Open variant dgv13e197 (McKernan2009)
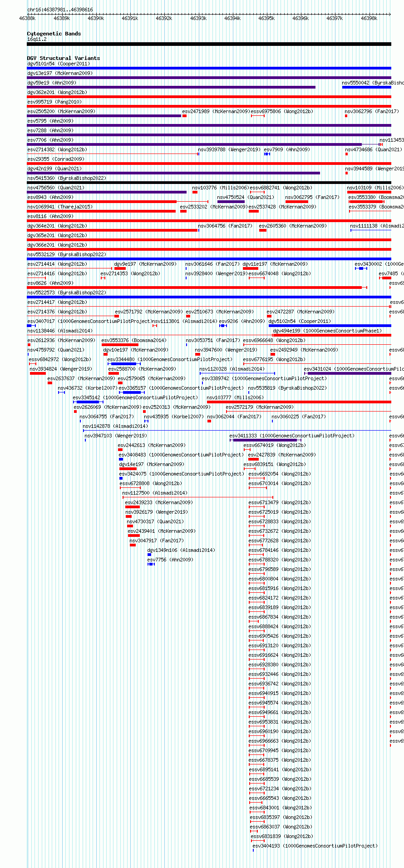This screenshot has height=868, width=404. [x=60, y=73]
